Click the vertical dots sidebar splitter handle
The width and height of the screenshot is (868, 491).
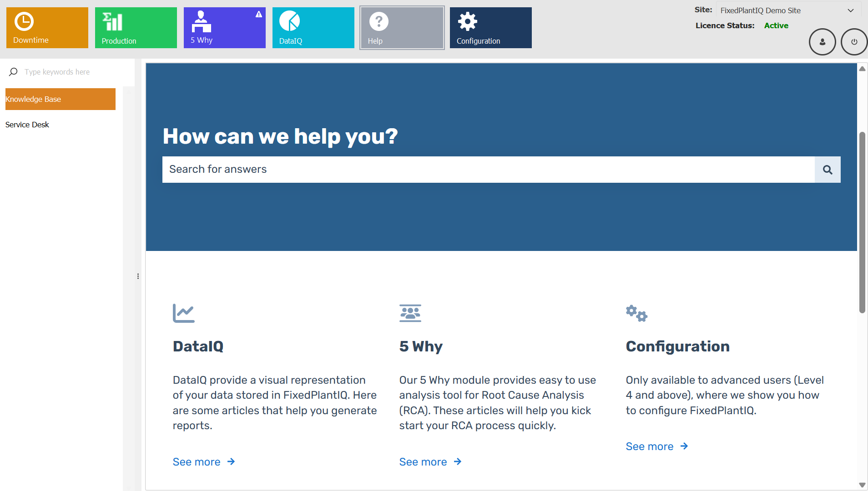click(138, 276)
